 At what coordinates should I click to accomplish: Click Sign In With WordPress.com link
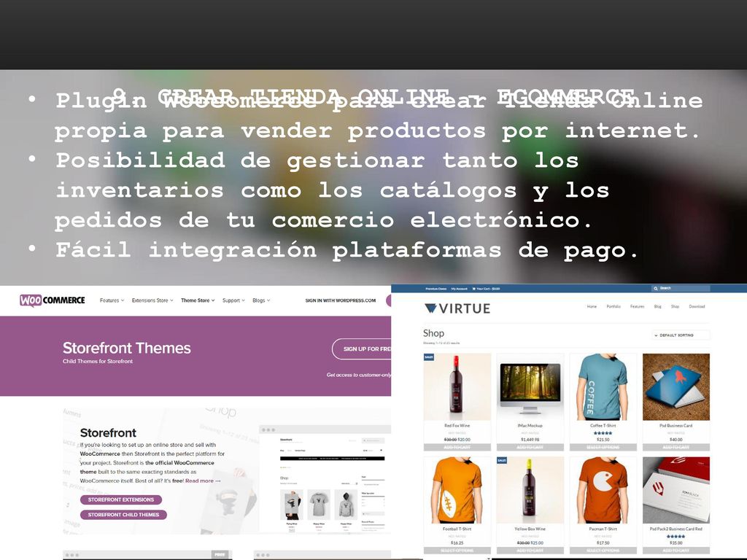(x=340, y=300)
